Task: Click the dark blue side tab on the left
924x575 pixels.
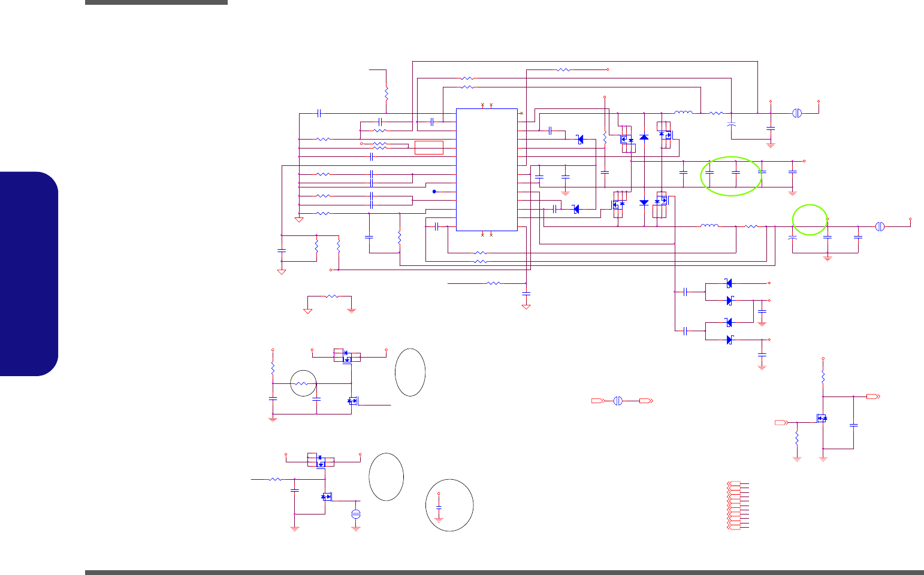Action: pyautogui.click(x=29, y=274)
